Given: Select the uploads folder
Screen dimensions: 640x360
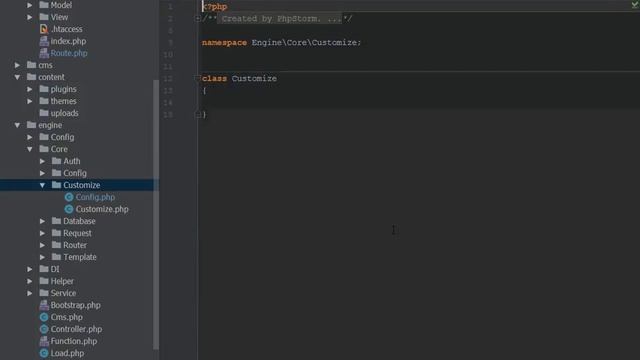Looking at the screenshot, I should tap(64, 113).
